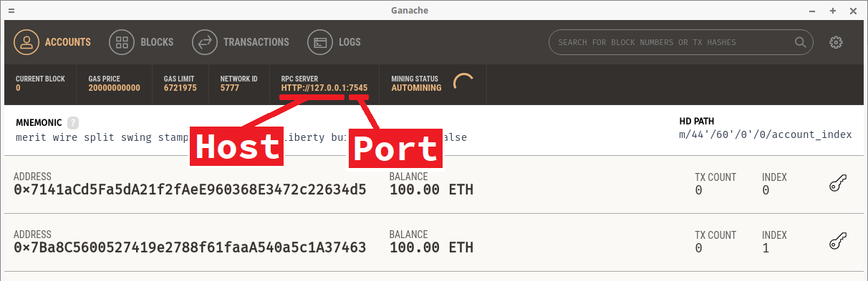This screenshot has width=868, height=281.
Task: Click the Blocks grid icon
Action: tap(122, 42)
